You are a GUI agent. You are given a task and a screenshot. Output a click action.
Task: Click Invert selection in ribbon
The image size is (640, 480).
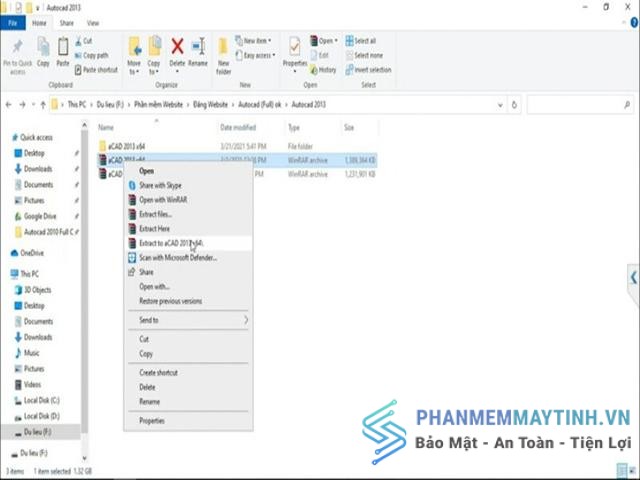pos(369,70)
